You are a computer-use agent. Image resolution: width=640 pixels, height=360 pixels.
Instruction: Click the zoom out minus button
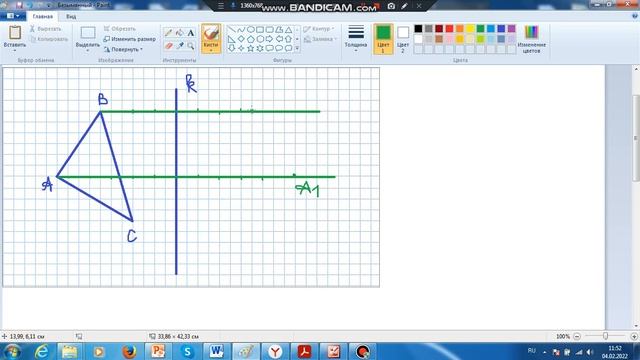[577, 336]
